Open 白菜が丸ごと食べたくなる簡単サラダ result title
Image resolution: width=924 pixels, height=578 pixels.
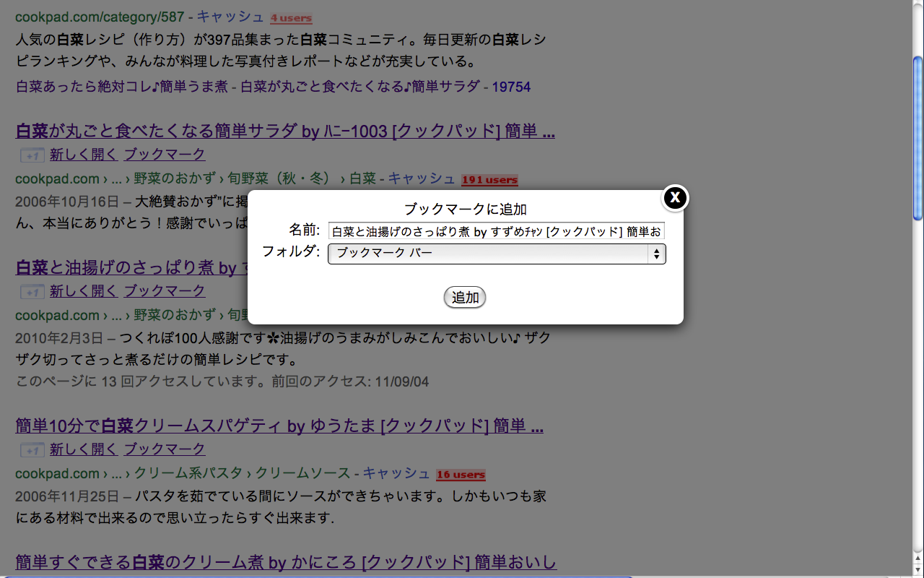coord(285,131)
